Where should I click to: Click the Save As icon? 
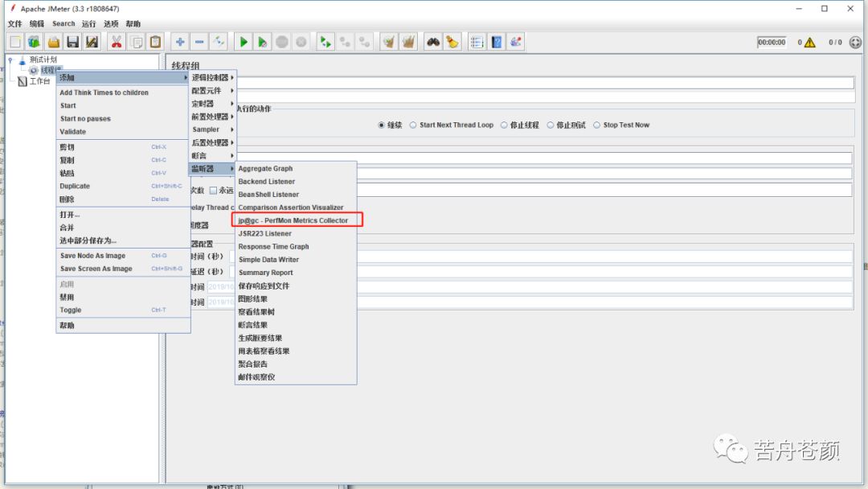click(92, 42)
